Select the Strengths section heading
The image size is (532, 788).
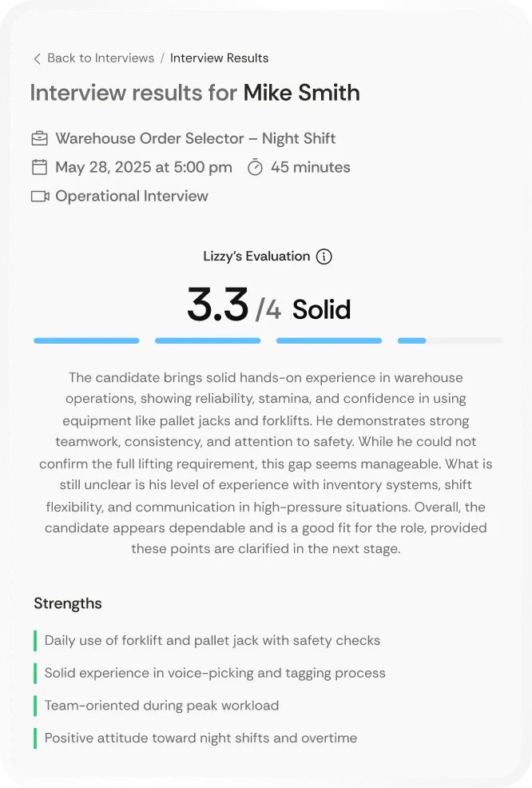point(67,603)
